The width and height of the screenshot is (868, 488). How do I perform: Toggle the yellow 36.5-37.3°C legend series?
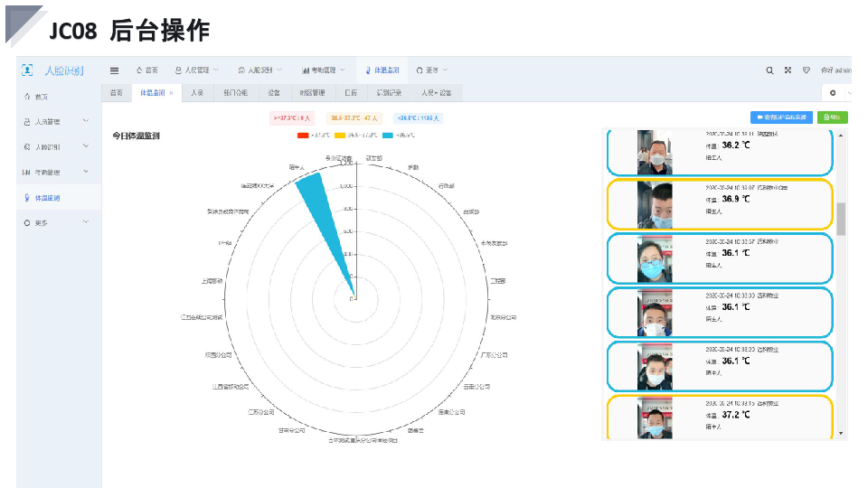point(341,136)
